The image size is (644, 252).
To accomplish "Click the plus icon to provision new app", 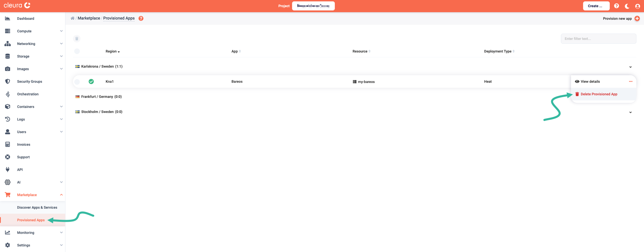I will point(637,18).
